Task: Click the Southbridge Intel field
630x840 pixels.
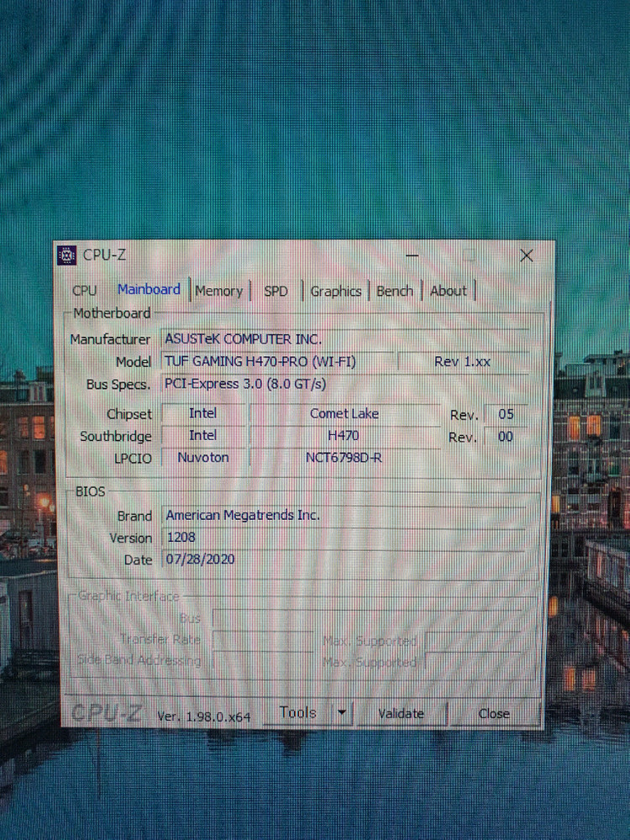Action: (x=203, y=435)
